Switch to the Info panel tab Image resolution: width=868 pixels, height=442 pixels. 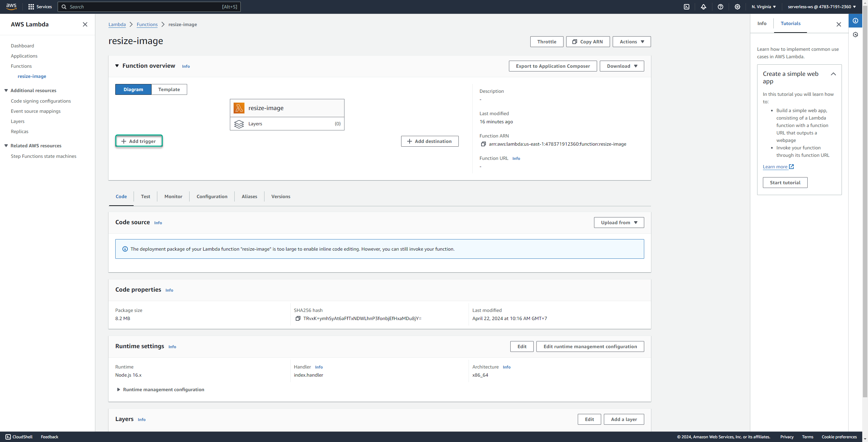pyautogui.click(x=762, y=23)
